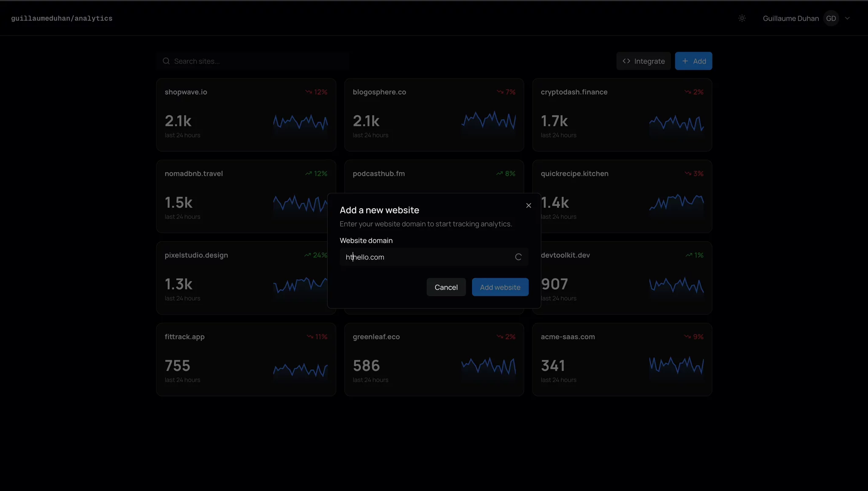Click the acme-saas.com 9% down trend icon
This screenshot has height=491, width=868.
click(x=687, y=337)
